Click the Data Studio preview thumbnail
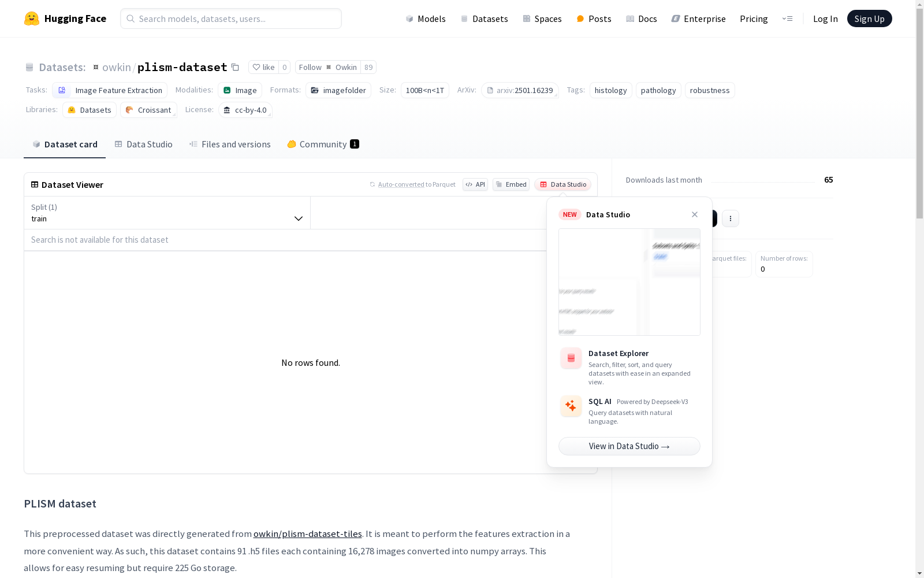924x578 pixels. pyautogui.click(x=629, y=282)
